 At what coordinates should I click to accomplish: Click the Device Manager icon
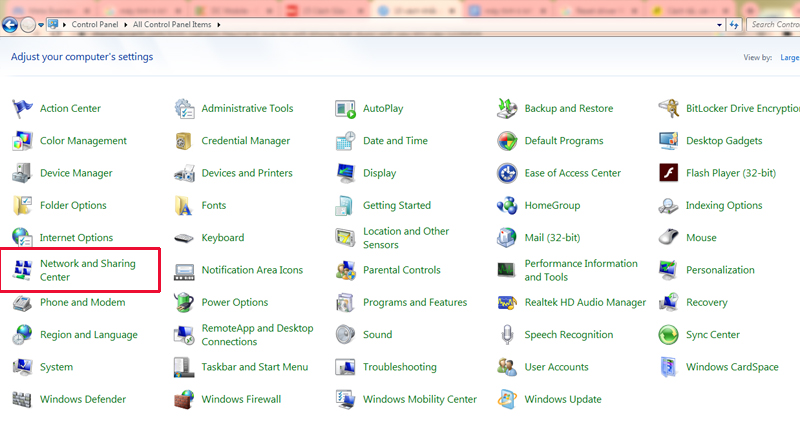(x=22, y=173)
